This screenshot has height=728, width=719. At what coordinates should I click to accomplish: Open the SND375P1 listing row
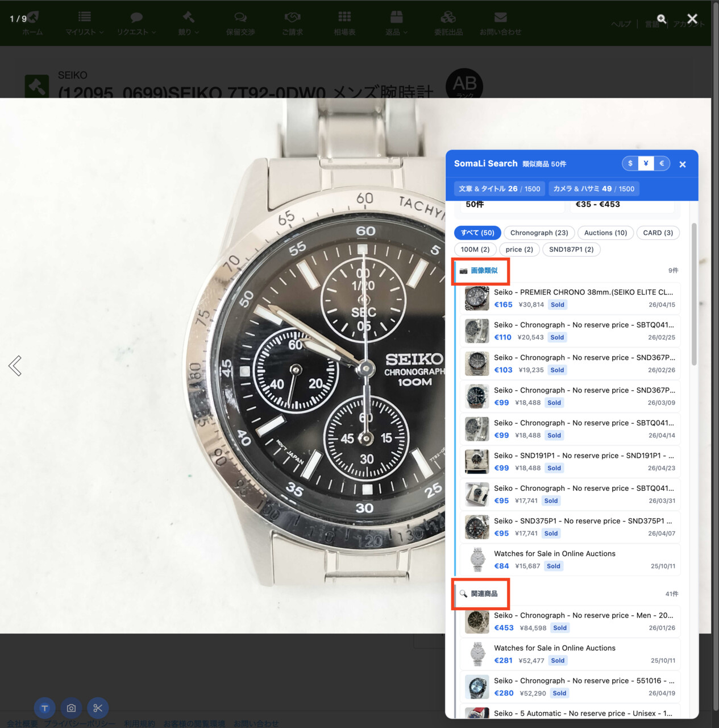pos(570,527)
